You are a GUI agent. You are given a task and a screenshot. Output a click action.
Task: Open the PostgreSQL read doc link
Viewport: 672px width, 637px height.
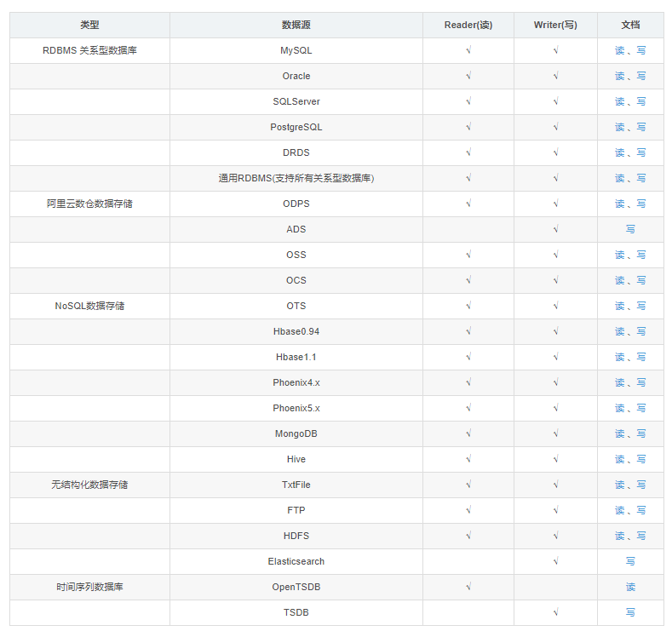point(620,127)
